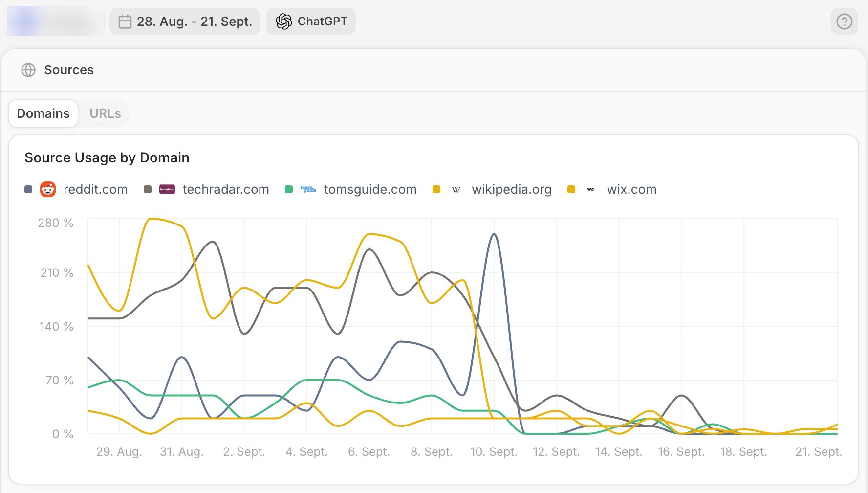Click the wix.com logo icon

(591, 189)
